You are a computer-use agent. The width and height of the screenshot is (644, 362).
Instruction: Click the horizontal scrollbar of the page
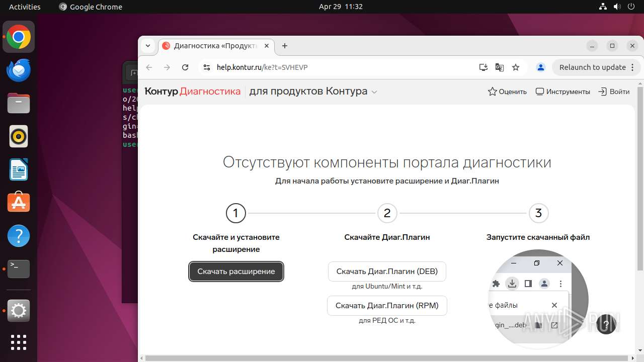pos(386,358)
